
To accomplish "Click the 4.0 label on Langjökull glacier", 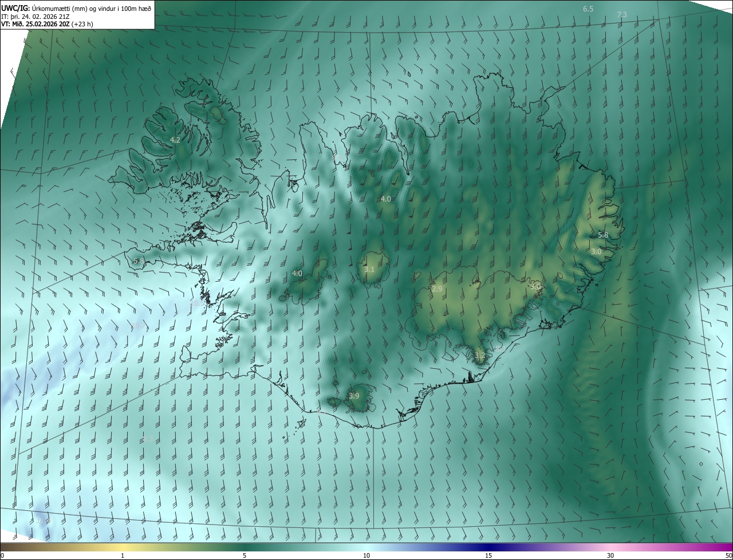I will 297,274.
